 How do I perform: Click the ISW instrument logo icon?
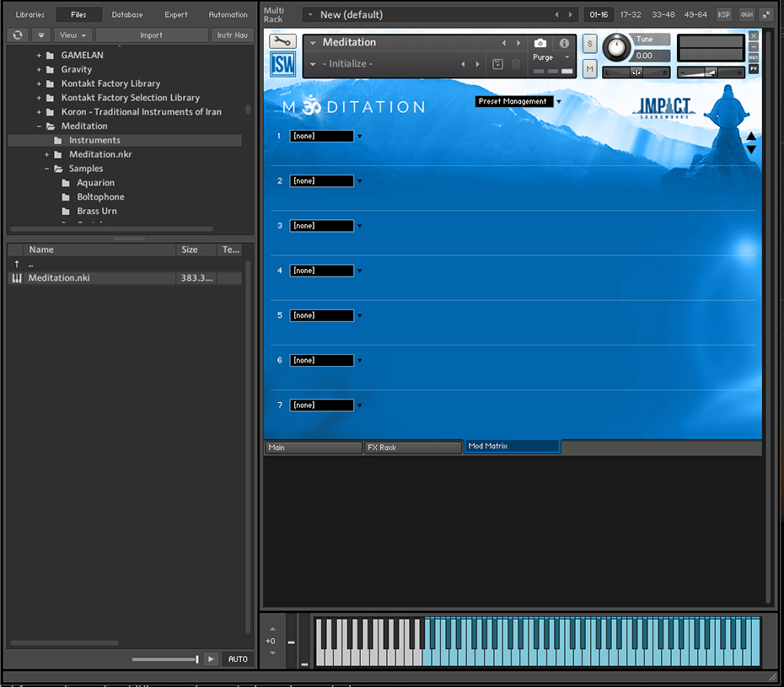[282, 65]
